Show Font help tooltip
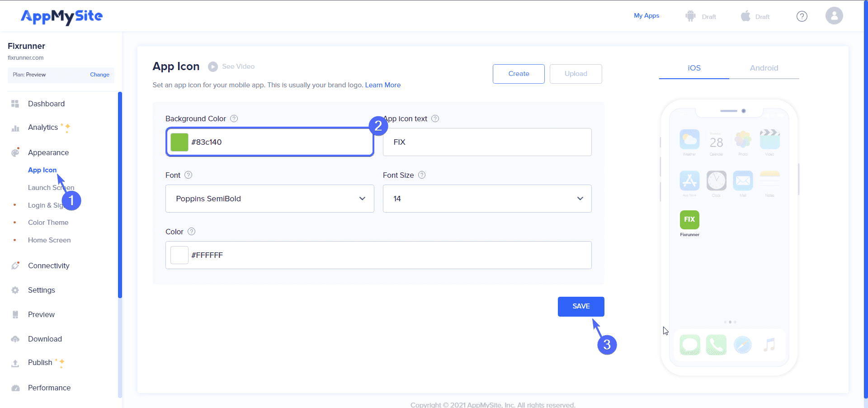This screenshot has width=868, height=408. coord(189,175)
